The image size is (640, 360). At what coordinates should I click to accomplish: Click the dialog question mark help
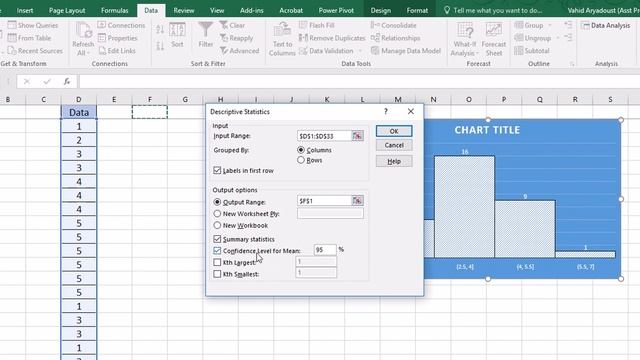click(x=386, y=111)
